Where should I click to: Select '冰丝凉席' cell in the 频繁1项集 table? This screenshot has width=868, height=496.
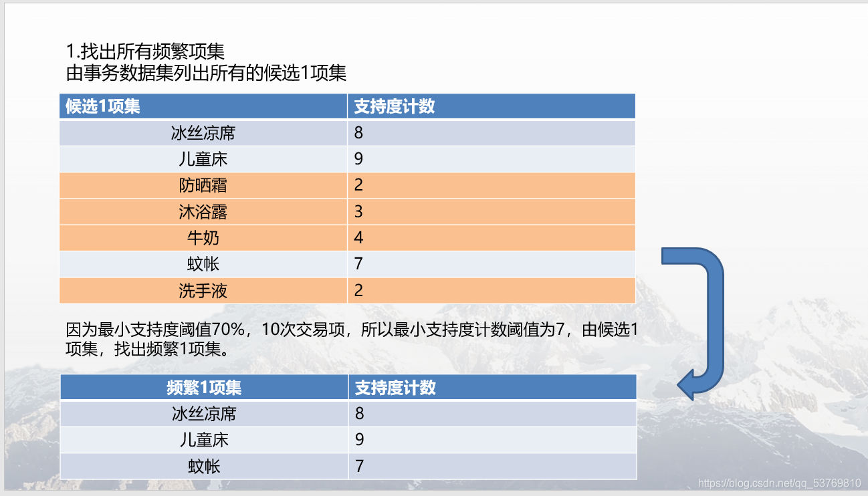(204, 414)
